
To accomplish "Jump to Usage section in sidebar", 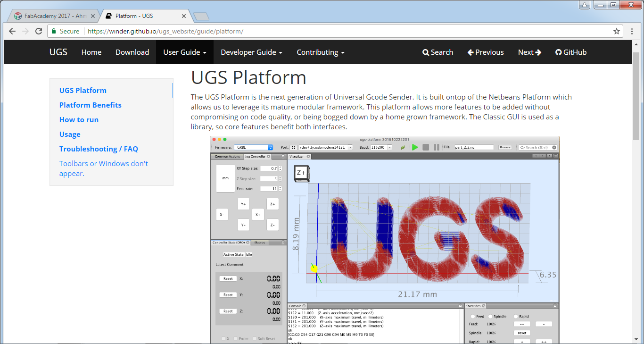I will click(70, 134).
